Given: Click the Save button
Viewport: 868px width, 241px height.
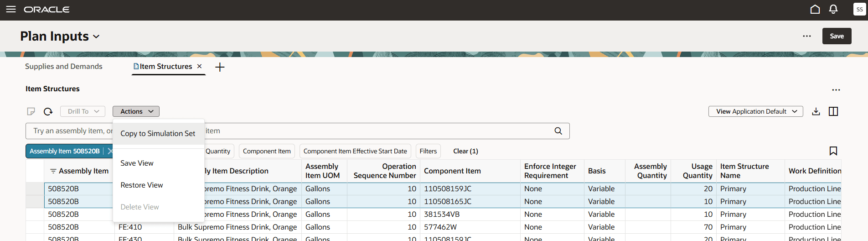Looking at the screenshot, I should coord(837,36).
